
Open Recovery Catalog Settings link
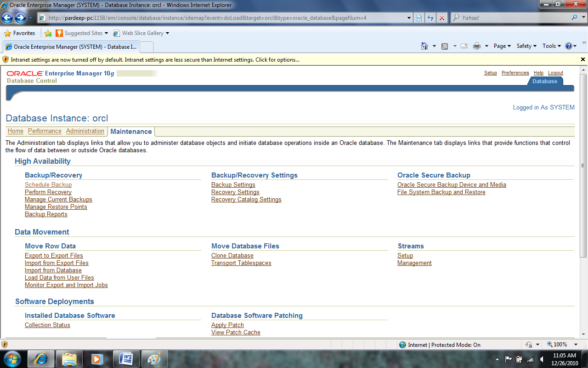click(x=246, y=200)
